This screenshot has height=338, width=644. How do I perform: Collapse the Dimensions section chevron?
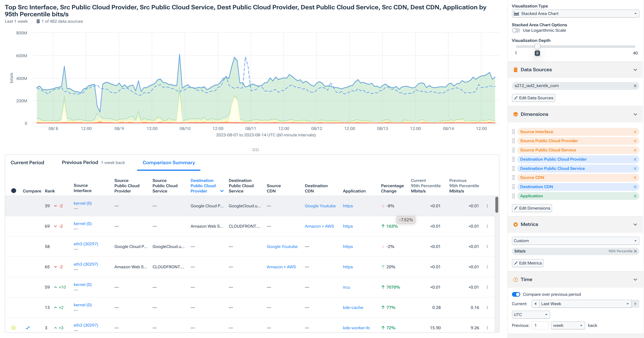[x=635, y=114]
